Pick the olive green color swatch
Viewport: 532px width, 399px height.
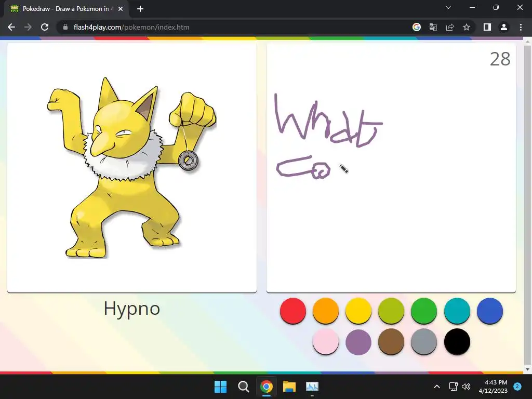pyautogui.click(x=391, y=311)
